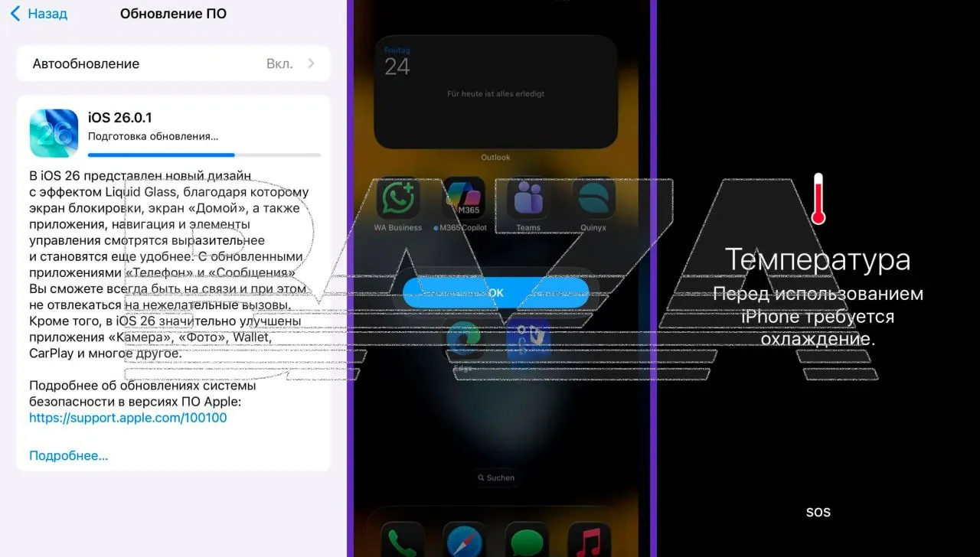Open Messages app in dock
This screenshot has width=980, height=557.
(528, 541)
